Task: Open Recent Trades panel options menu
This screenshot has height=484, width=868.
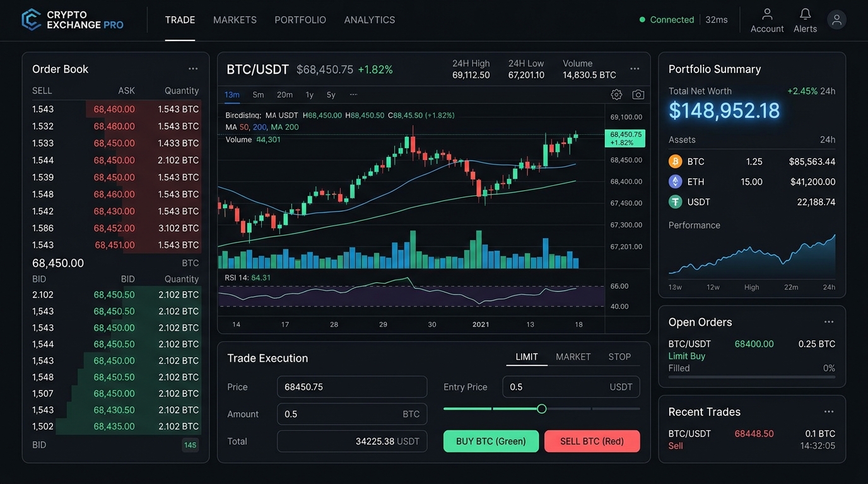Action: point(829,412)
